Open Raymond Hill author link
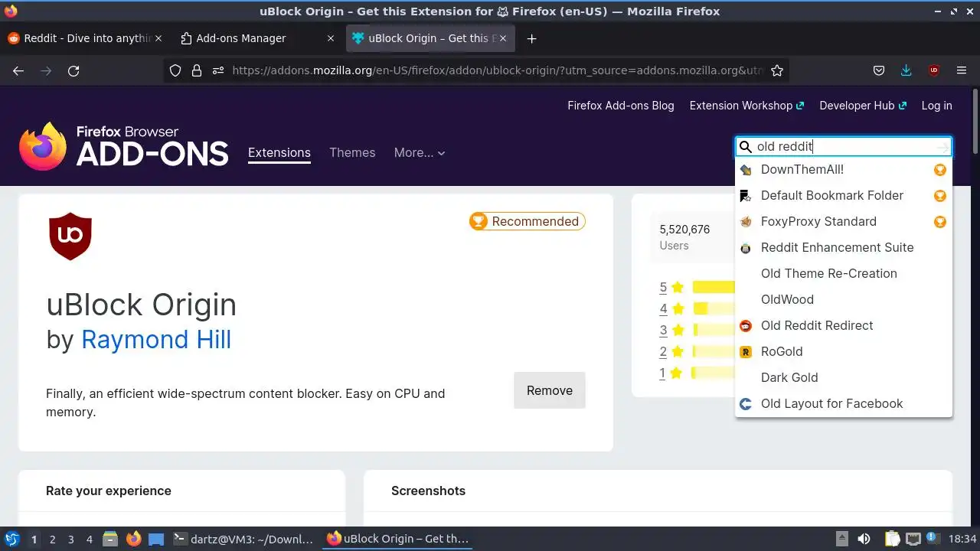980x551 pixels. click(156, 339)
